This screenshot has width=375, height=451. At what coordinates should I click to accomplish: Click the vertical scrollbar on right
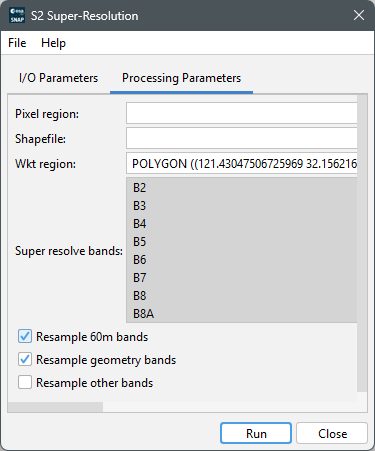tap(362, 243)
